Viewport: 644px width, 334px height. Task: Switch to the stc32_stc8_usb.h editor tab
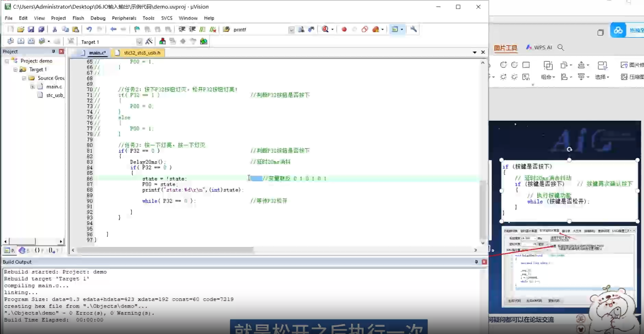pos(138,53)
